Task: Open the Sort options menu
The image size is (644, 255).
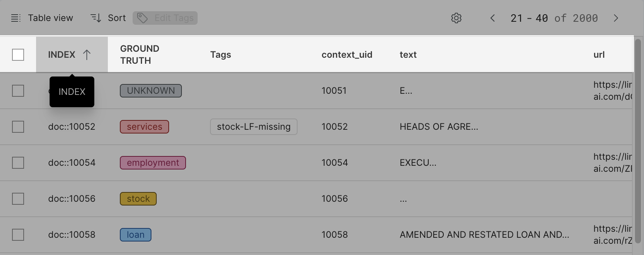Action: tap(108, 18)
